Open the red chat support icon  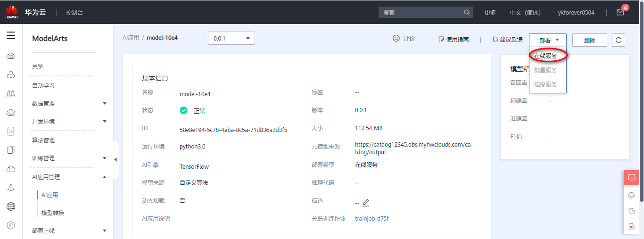coord(632,177)
